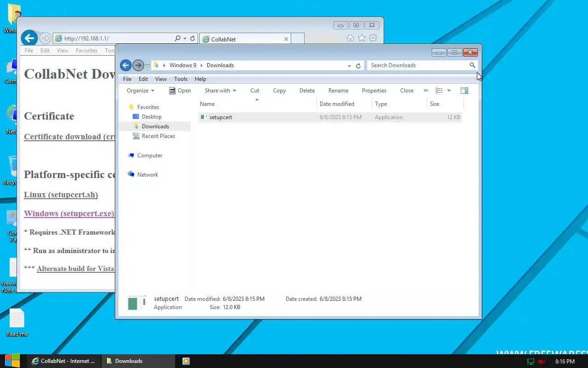Screen dimensions: 588x368
Task: Open the Certificate download link
Action: pyautogui.click(x=69, y=137)
